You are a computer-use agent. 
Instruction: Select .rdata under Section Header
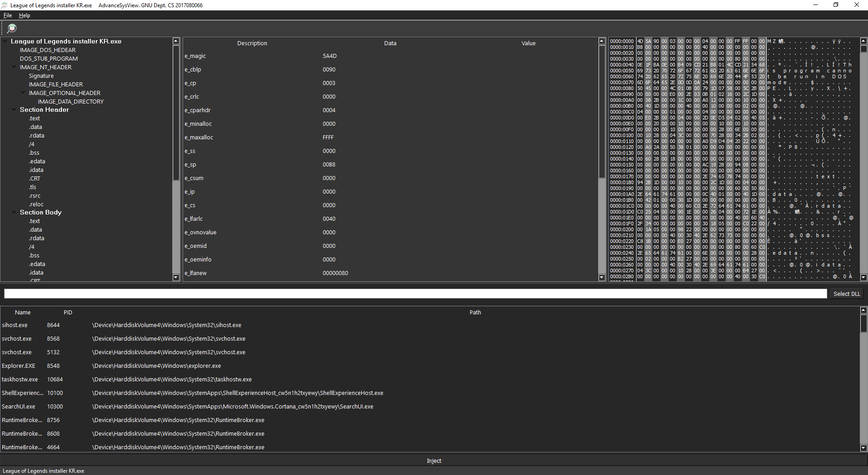click(37, 136)
